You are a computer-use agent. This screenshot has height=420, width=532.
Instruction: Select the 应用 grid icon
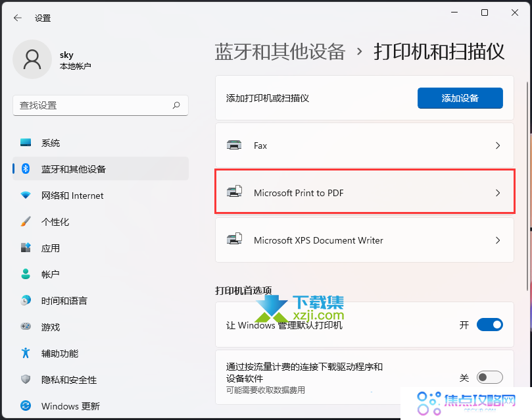pos(25,248)
